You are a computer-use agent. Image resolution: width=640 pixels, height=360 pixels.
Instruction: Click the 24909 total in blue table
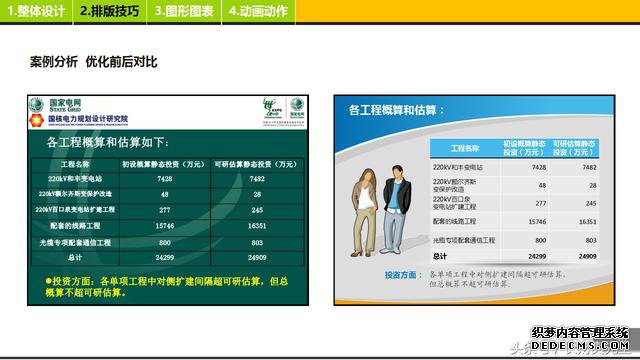click(587, 256)
